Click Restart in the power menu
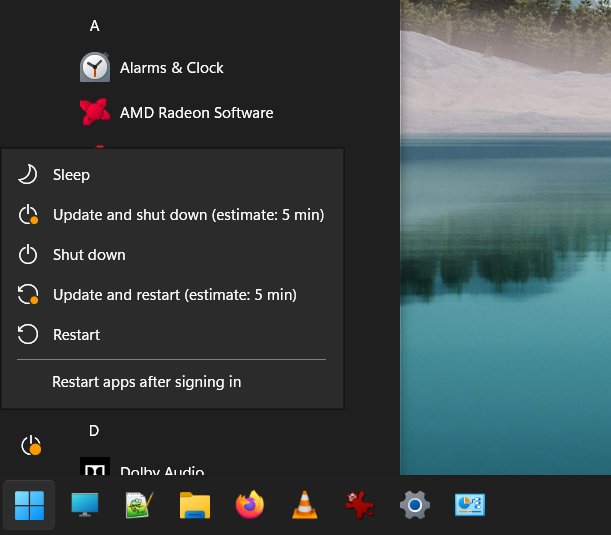Screen dimensions: 611x535 (x=76, y=335)
